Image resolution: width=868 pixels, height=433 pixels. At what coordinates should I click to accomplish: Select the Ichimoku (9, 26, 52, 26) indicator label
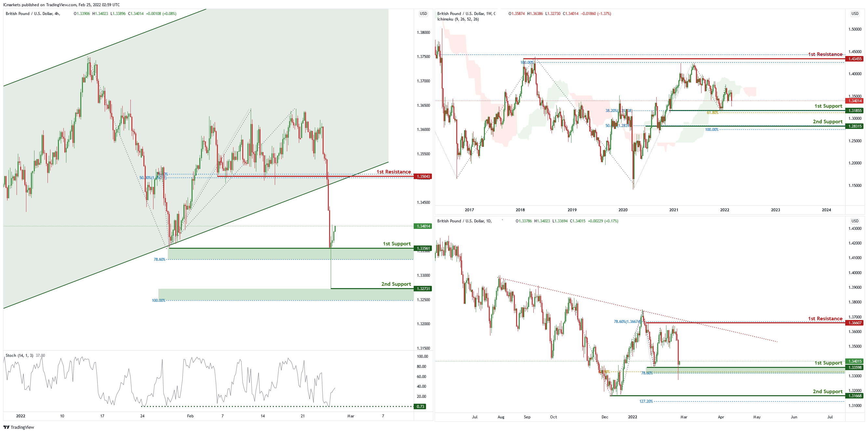point(458,19)
